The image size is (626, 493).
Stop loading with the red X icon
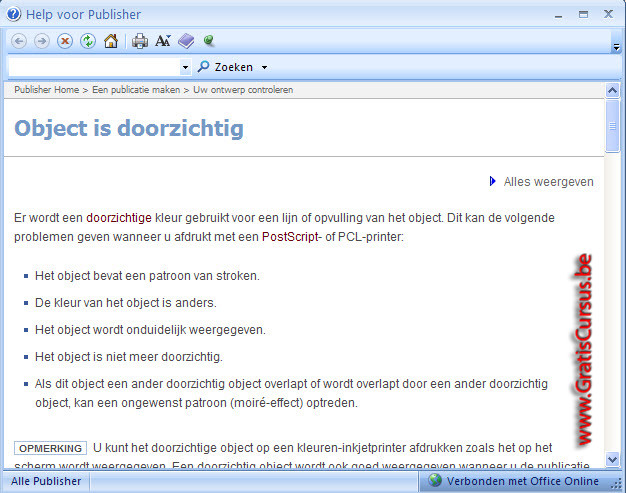[65, 41]
